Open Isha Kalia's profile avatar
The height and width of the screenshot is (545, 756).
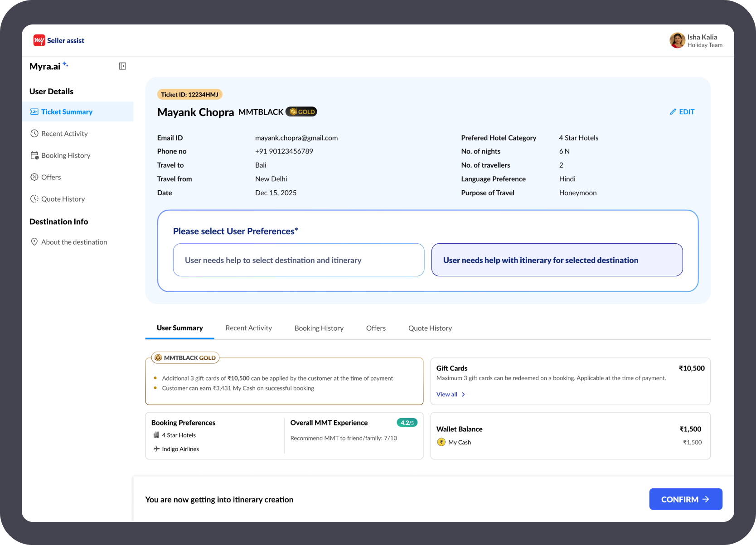click(x=677, y=40)
